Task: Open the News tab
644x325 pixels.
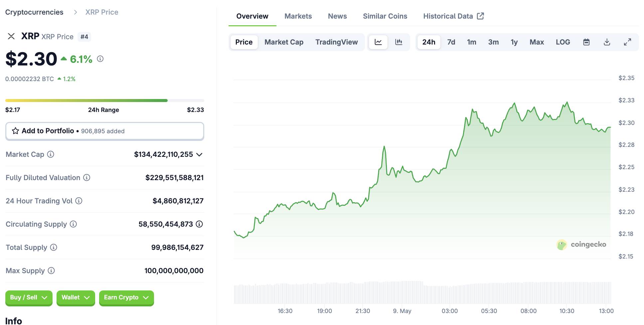Action: (337, 16)
